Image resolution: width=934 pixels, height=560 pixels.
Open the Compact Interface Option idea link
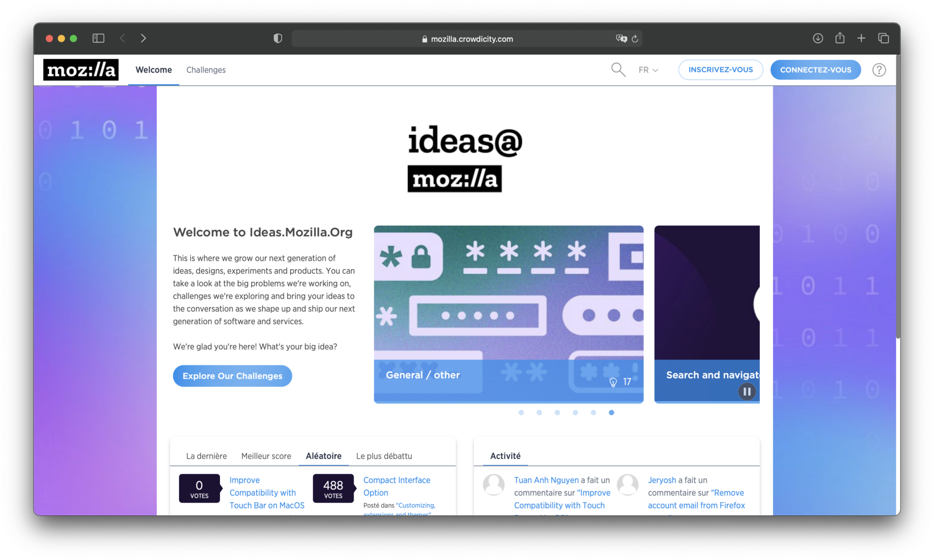click(x=396, y=486)
